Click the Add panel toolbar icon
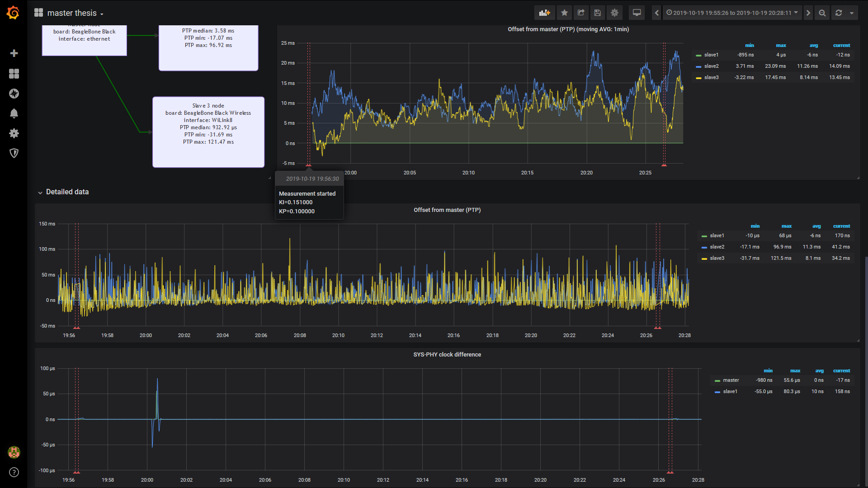This screenshot has height=488, width=868. [544, 13]
